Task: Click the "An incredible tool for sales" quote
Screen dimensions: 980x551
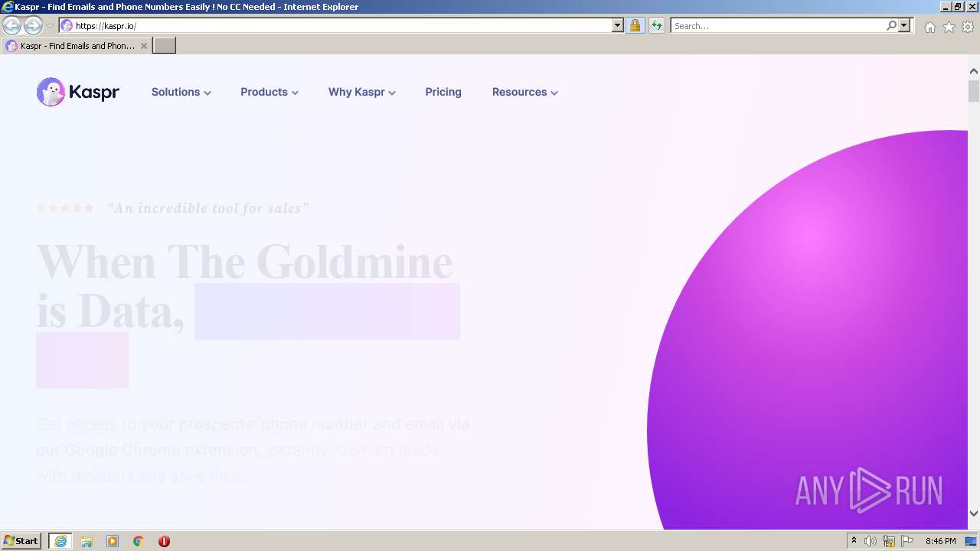Action: pos(208,208)
